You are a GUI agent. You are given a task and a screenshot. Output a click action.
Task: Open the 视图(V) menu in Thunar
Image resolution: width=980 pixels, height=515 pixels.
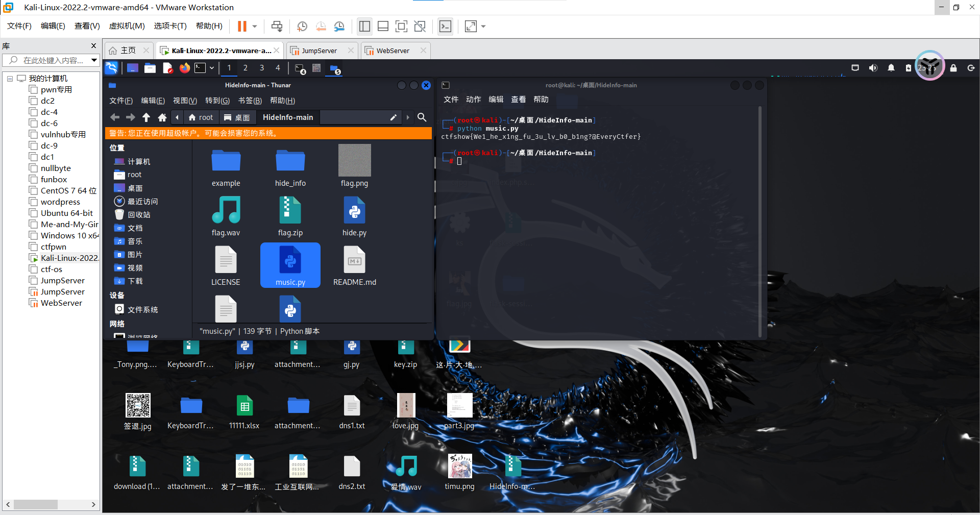pyautogui.click(x=185, y=101)
